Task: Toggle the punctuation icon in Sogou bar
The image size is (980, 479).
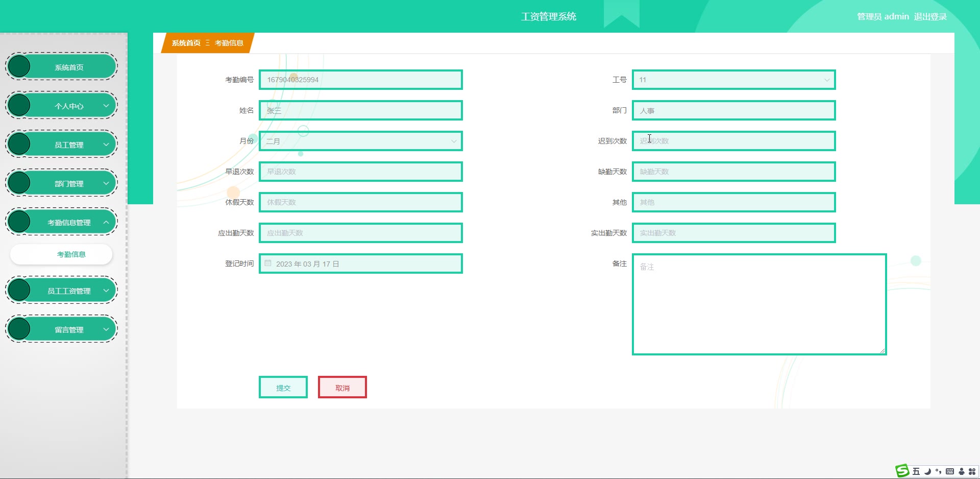Action: point(938,471)
